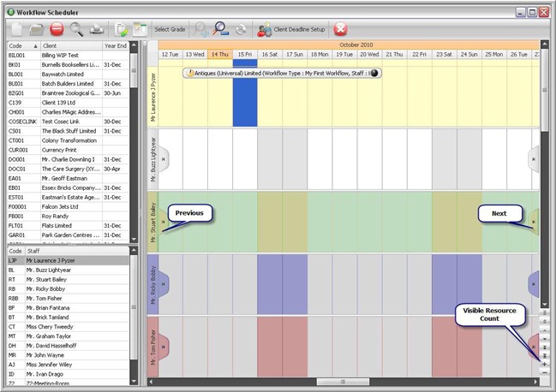This screenshot has width=556, height=392.
Task: Click the previous arrow tab on the Ricky Bobby row
Action: click(x=164, y=284)
